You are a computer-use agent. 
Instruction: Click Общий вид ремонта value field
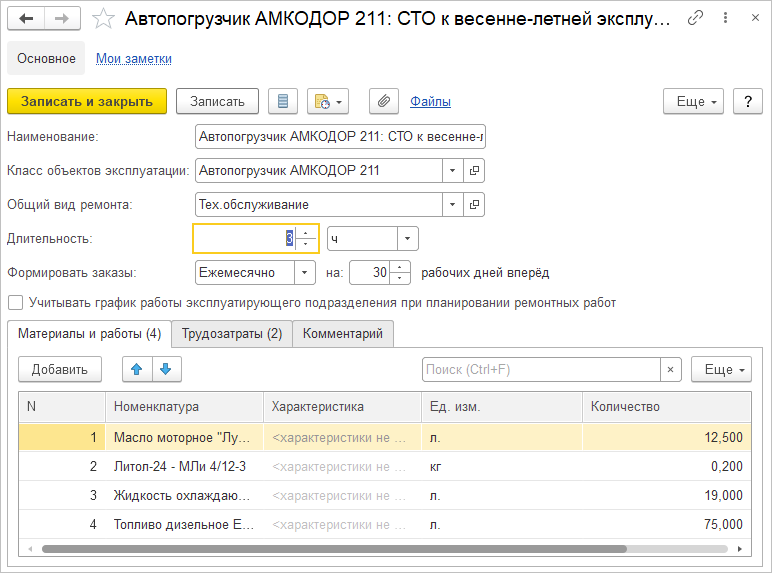319,205
